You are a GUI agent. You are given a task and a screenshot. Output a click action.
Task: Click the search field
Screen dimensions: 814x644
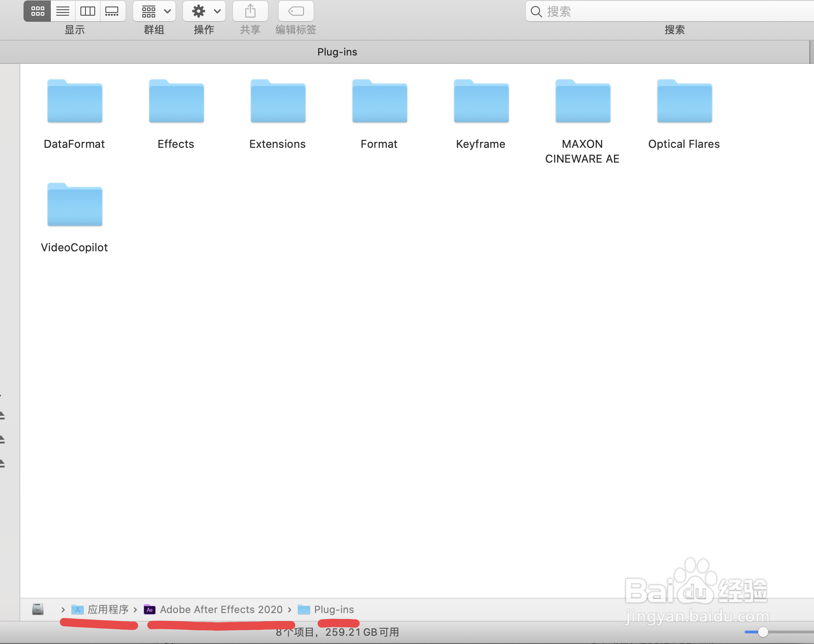click(670, 11)
